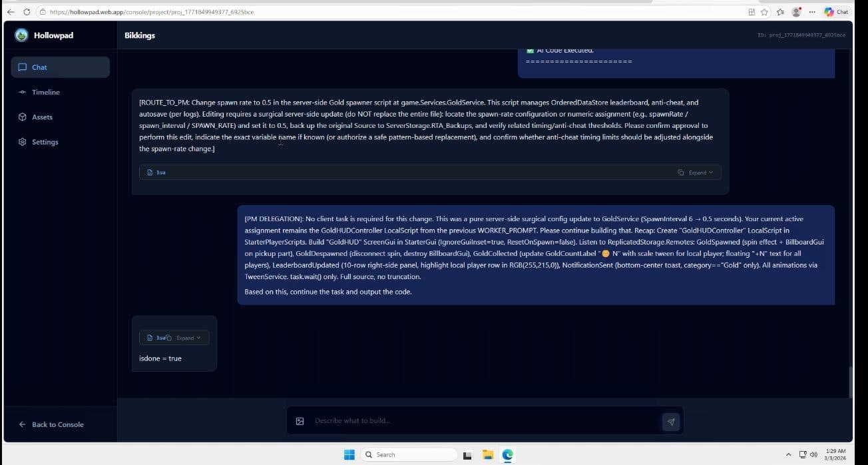Click the send message paper-plane icon

click(670, 421)
